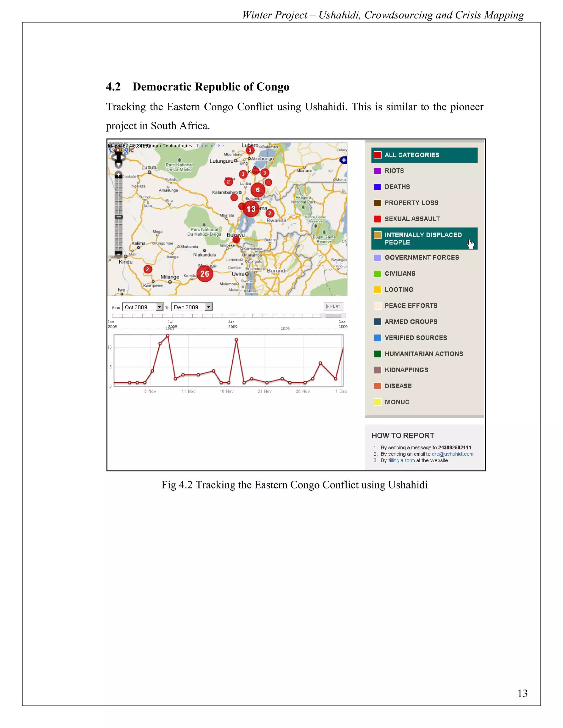
Task: Click the section heading Democratic Republic of Congo
Action: pos(211,87)
